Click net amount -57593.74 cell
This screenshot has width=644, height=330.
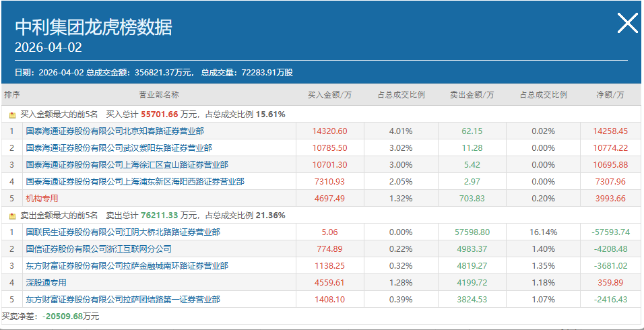[610, 232]
